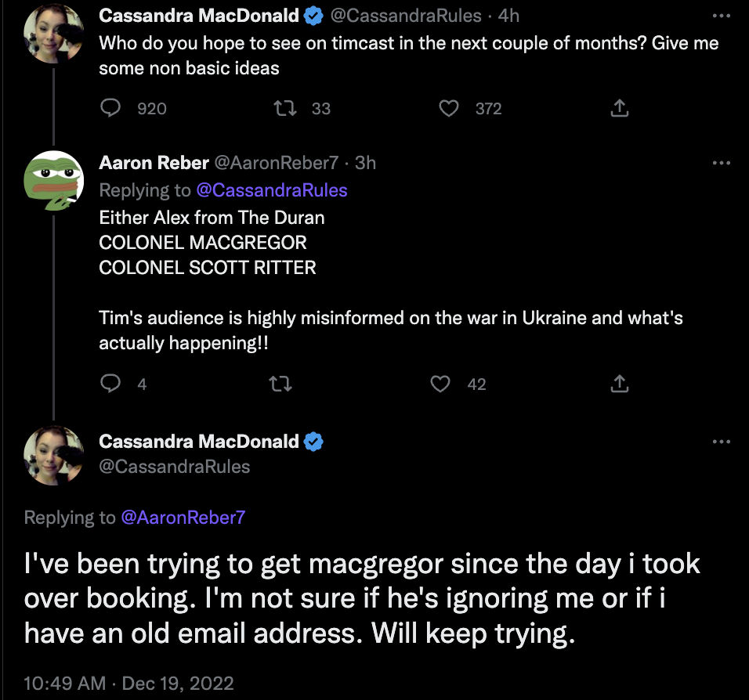Share Aaron Reber's reply tweet
Screen dimensions: 749x700
tap(619, 383)
